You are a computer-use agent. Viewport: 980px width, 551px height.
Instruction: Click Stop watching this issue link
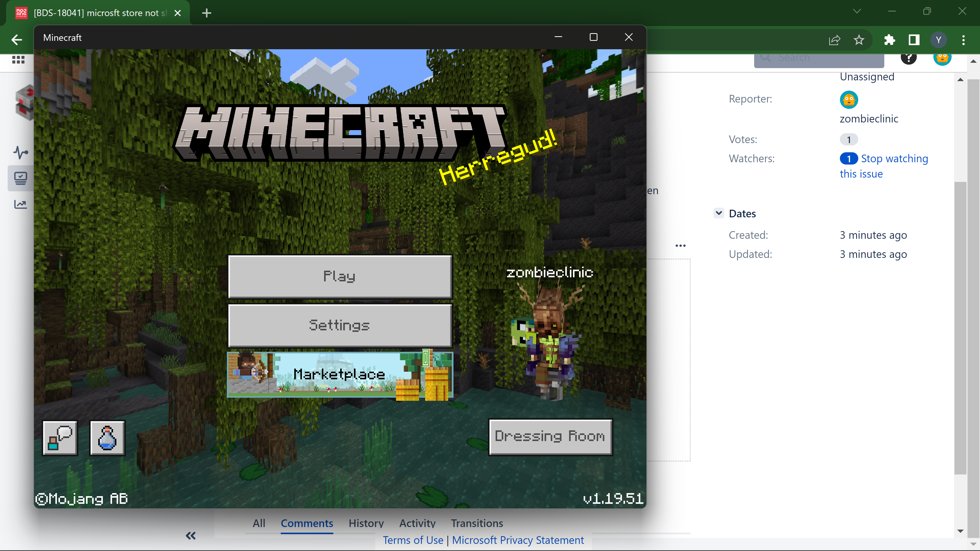894,159
